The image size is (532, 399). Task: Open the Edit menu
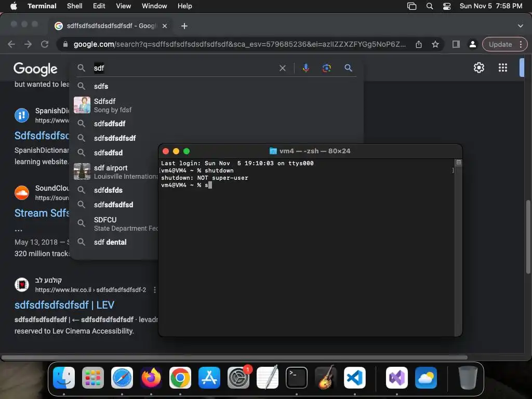99,6
